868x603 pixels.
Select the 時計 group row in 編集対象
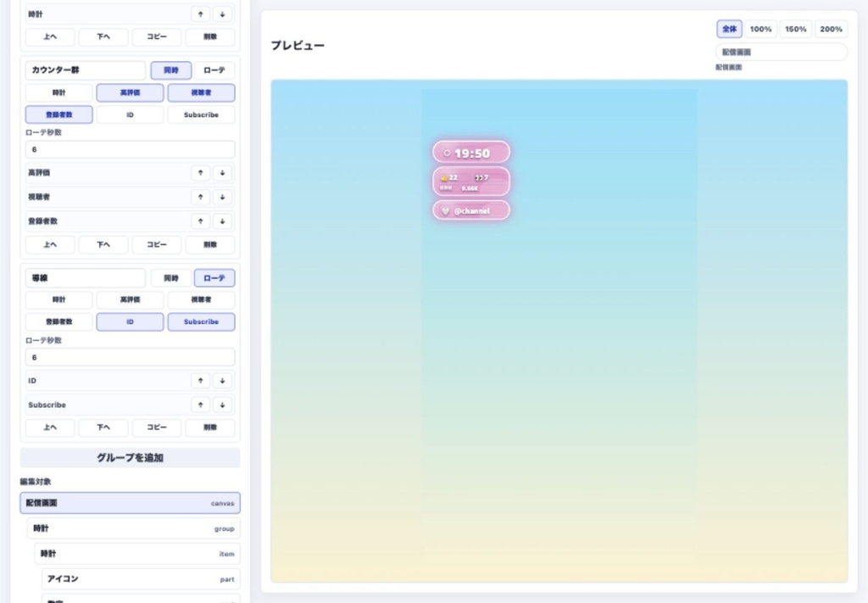coord(133,529)
